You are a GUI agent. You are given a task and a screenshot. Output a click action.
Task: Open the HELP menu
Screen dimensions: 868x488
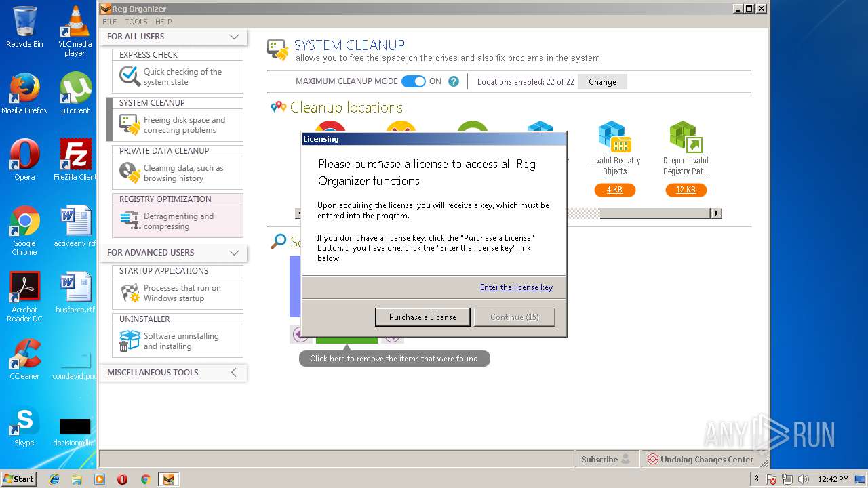pyautogui.click(x=163, y=22)
